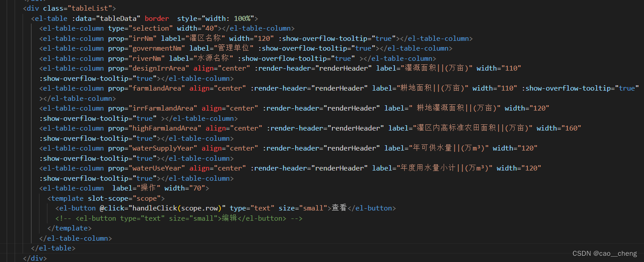Click prop="designIrrArea" attribute
The image size is (644, 262).
[148, 68]
